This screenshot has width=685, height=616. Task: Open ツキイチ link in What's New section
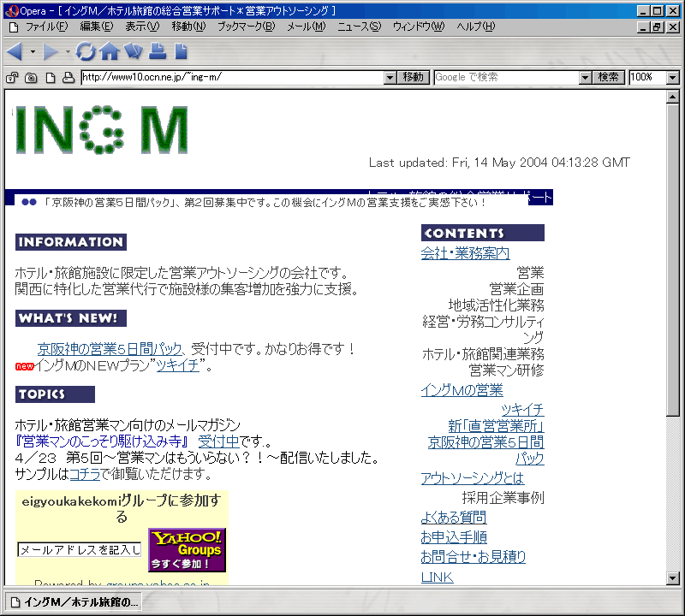point(177,365)
